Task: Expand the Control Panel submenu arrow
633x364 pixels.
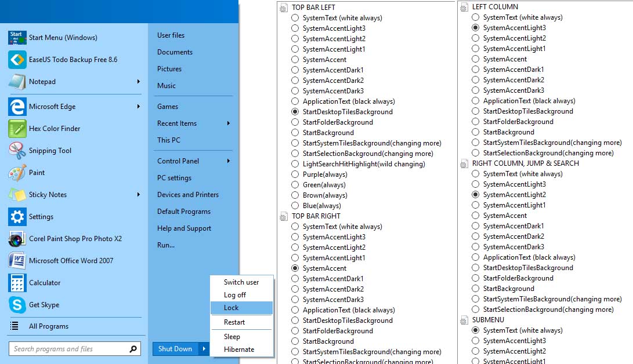Action: [229, 161]
